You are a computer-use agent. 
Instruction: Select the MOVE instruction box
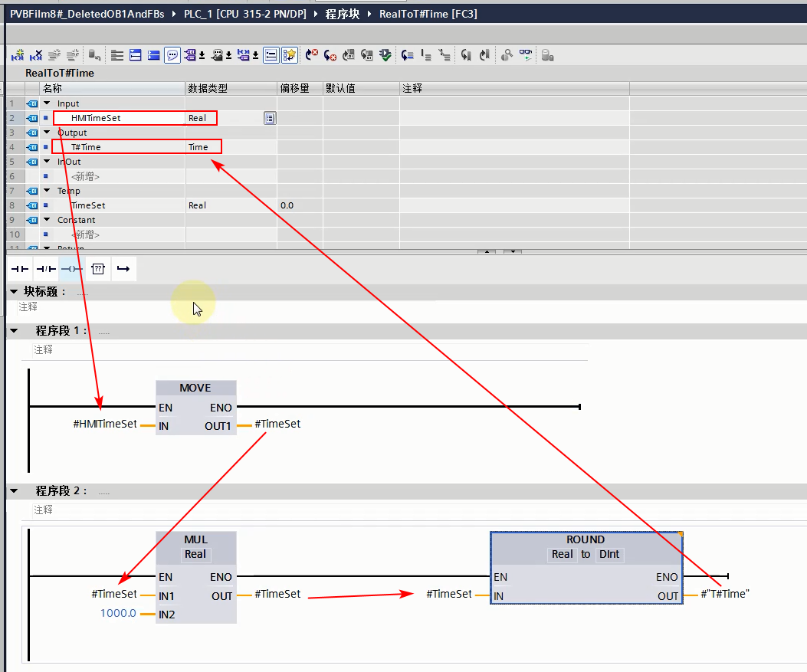coord(196,408)
